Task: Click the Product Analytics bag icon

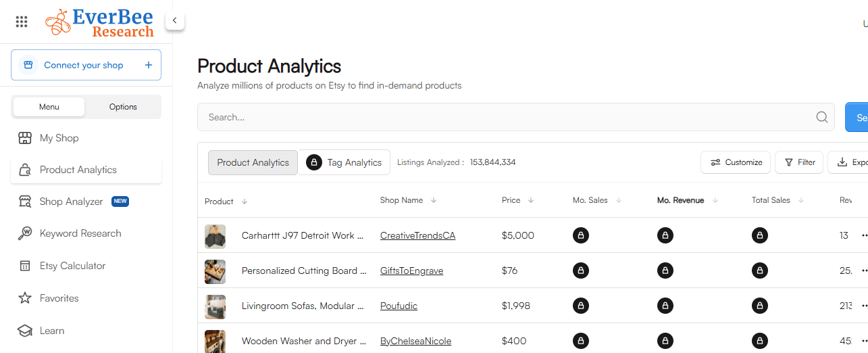Action: coord(25,170)
